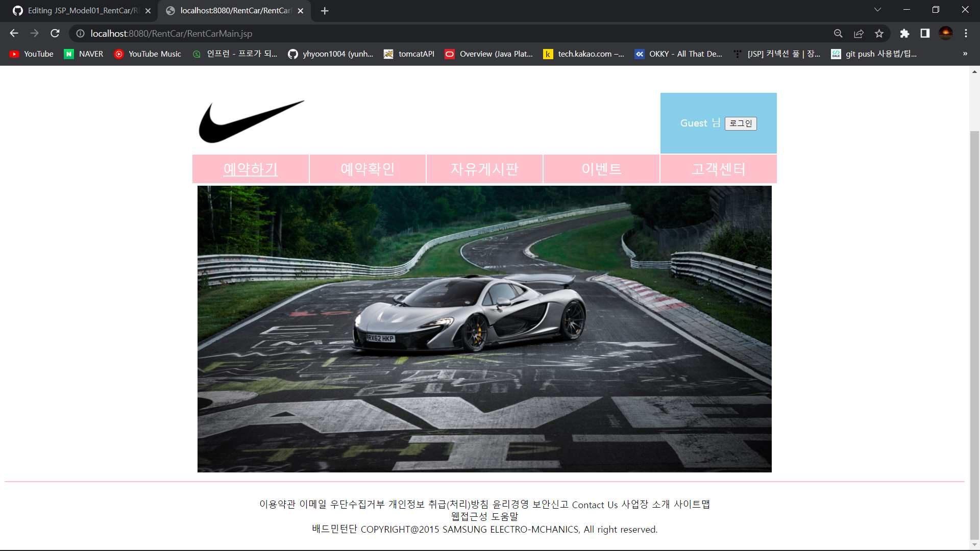
Task: Open the OKKY bookmark
Action: [x=679, y=54]
